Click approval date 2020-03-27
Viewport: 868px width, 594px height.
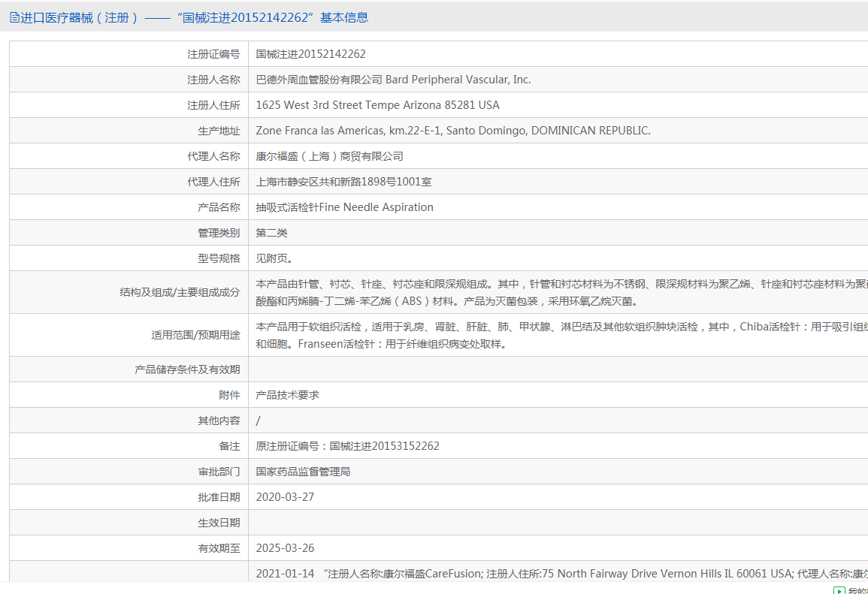pos(285,497)
